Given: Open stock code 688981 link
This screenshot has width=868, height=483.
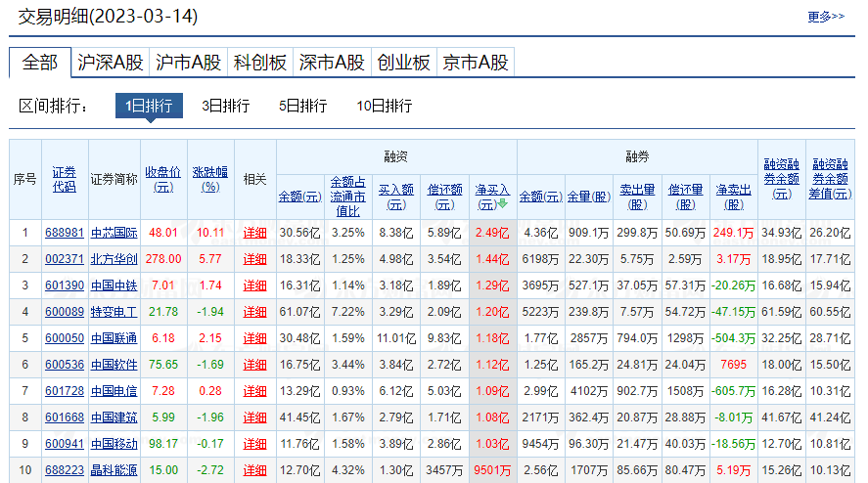Looking at the screenshot, I should pos(64,233).
